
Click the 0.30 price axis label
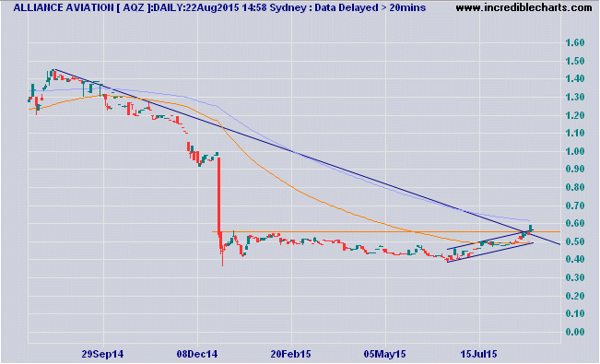coord(575,277)
